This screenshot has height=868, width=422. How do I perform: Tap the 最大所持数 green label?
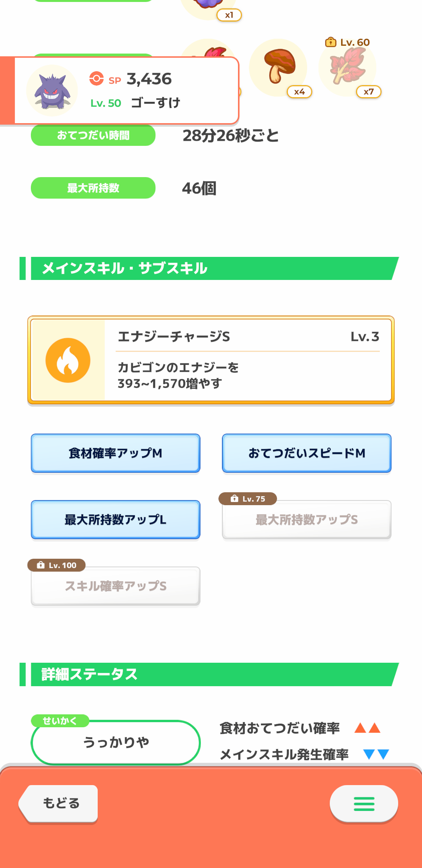tap(93, 188)
